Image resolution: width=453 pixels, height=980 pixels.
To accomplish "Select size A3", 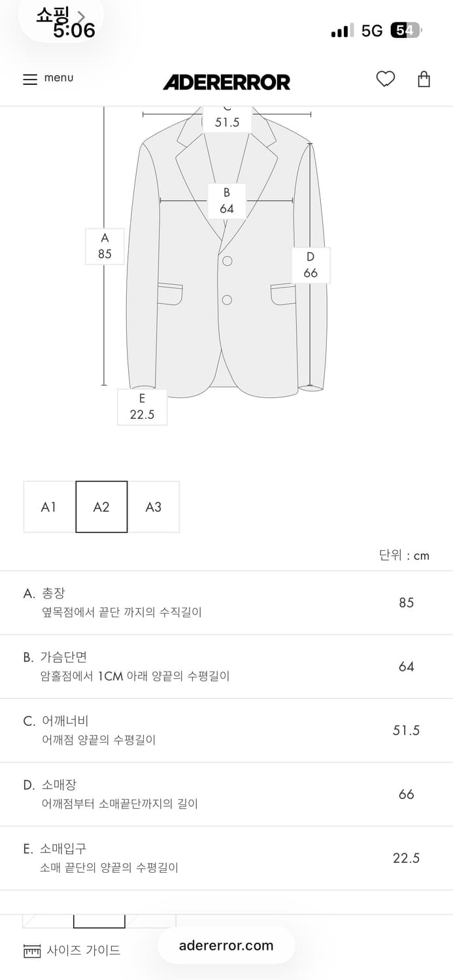I will pyautogui.click(x=154, y=507).
